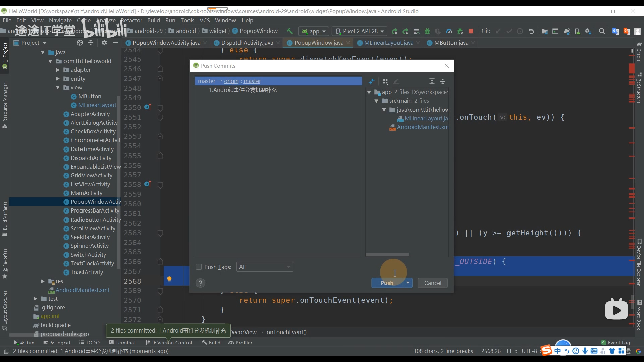Screen dimensions: 644x362
Task: Click Sync Project with Gradle Files icon
Action: pyautogui.click(x=567, y=31)
